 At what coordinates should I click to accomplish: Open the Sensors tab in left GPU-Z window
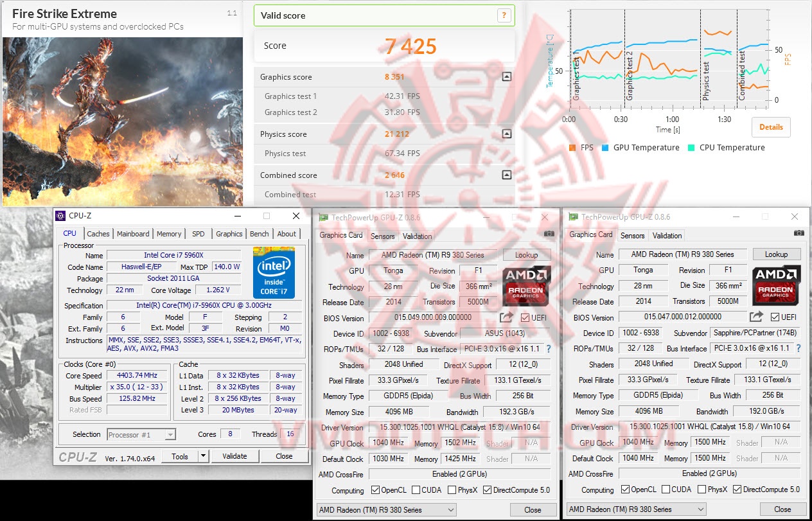pos(383,236)
